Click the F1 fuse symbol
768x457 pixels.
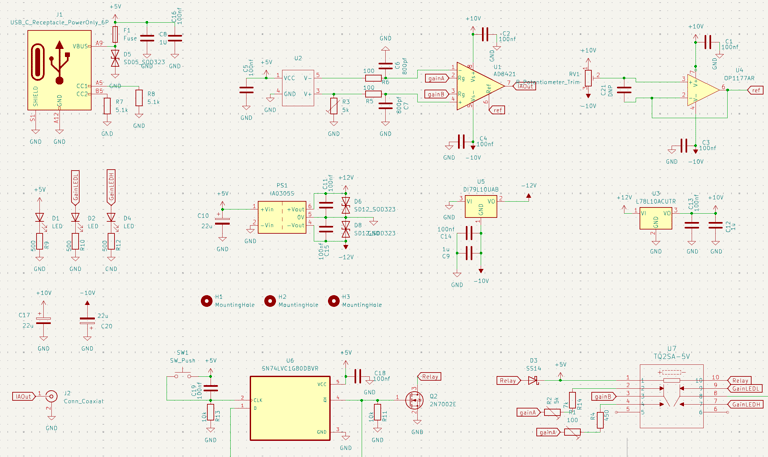coord(115,34)
